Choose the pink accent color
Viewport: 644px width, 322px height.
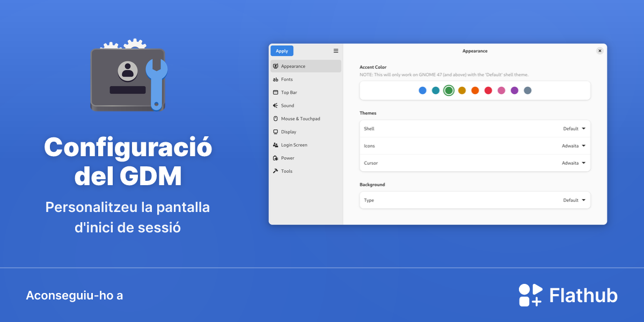[501, 90]
